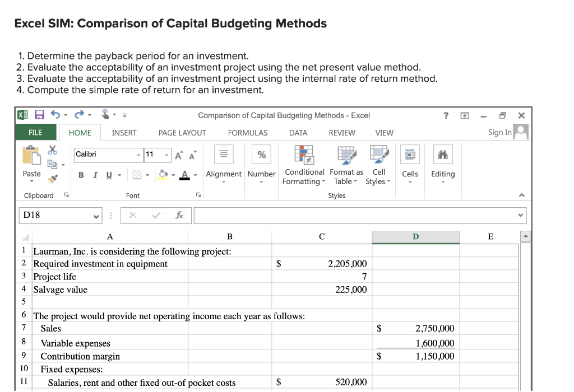Screen dimensions: 574x392
Task: Switch to the FORMULAS ribbon tab
Action: pyautogui.click(x=248, y=133)
